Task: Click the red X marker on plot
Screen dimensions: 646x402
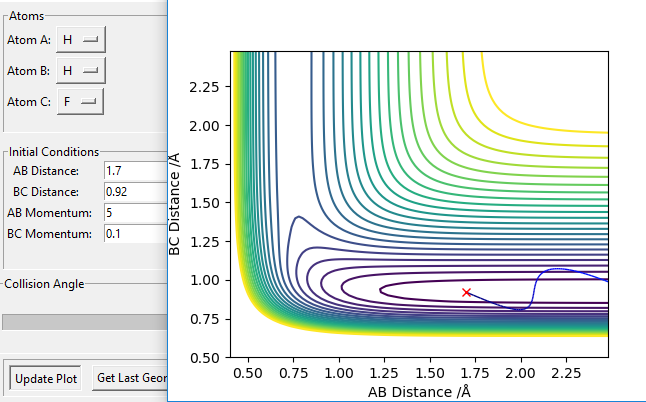Action: tap(466, 292)
